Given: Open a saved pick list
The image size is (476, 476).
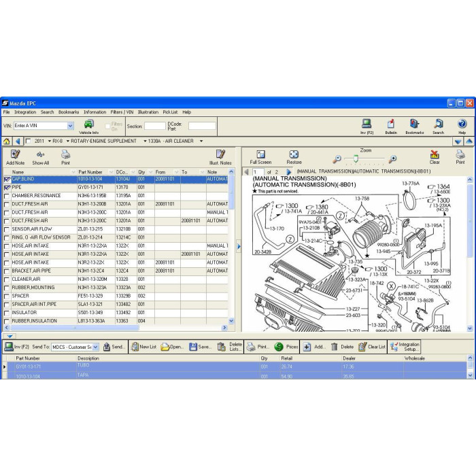Looking at the screenshot, I should [x=173, y=347].
